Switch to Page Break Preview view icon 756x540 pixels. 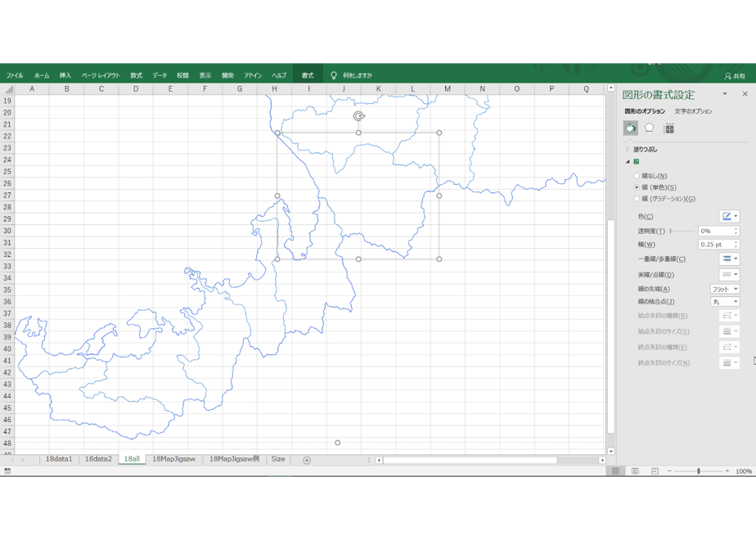tap(655, 471)
